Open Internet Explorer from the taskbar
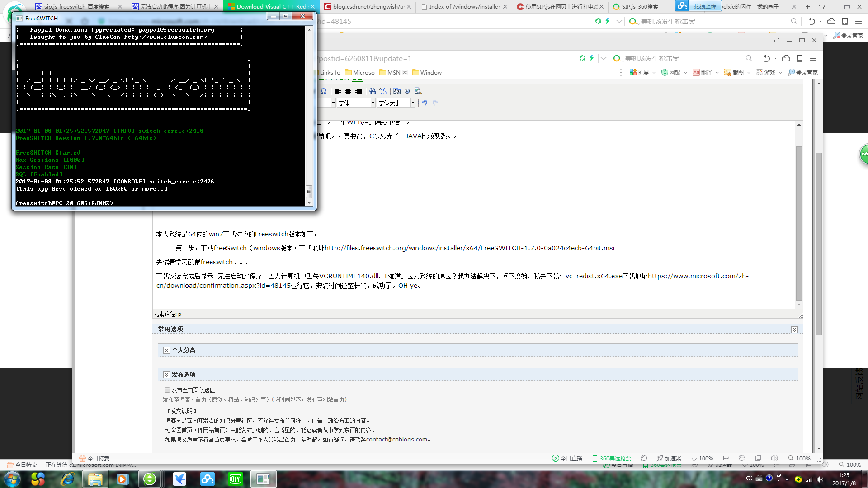The image size is (868, 488). coord(67,479)
